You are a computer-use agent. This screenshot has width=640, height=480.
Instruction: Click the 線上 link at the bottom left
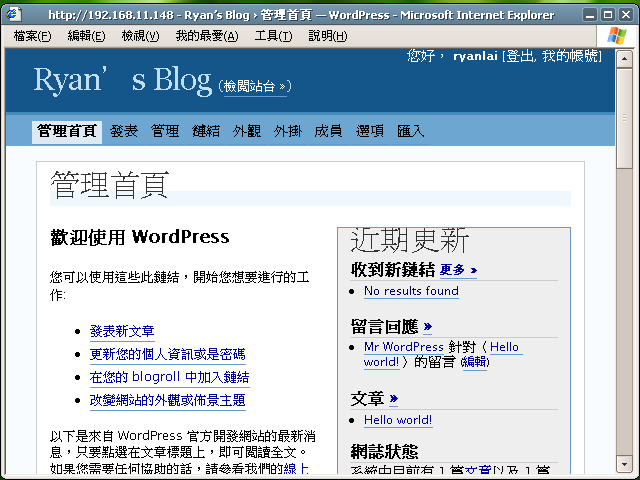(x=296, y=469)
